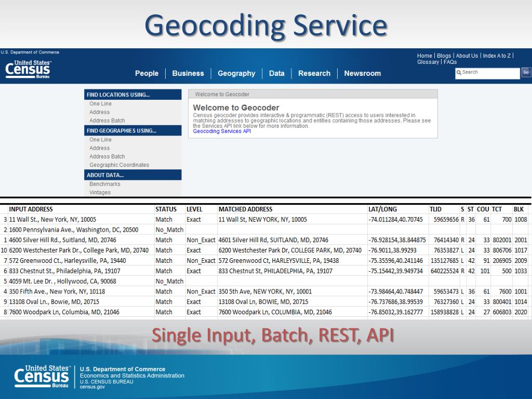Click TLID value 640225524
This screenshot has height=399, width=532.
(x=445, y=271)
